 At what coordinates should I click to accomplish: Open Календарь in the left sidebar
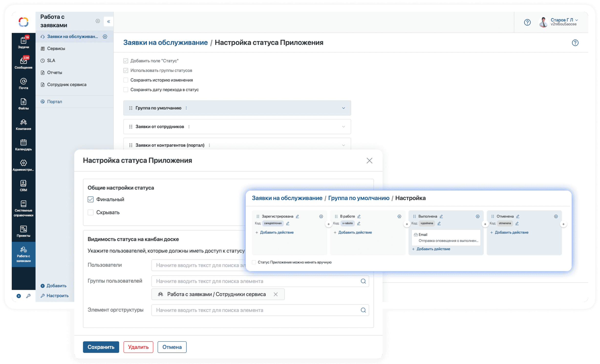pos(23,145)
